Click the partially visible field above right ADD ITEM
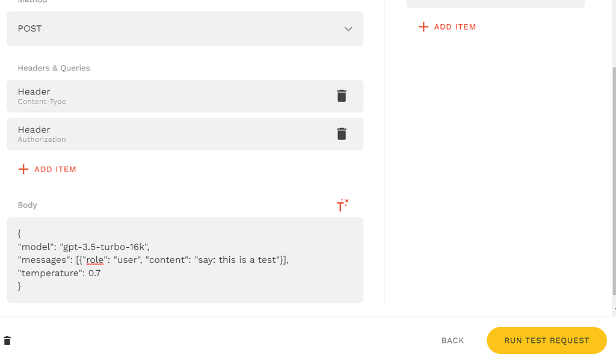Screen dimensions: 616x364 click(496, 4)
